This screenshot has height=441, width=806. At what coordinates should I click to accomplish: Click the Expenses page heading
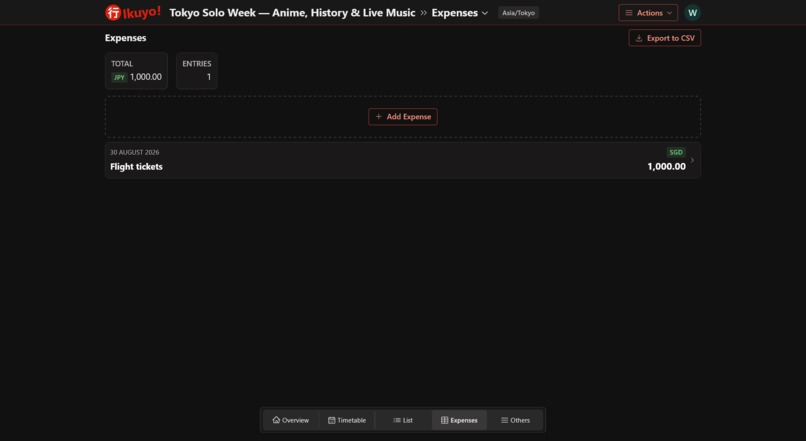click(x=125, y=38)
